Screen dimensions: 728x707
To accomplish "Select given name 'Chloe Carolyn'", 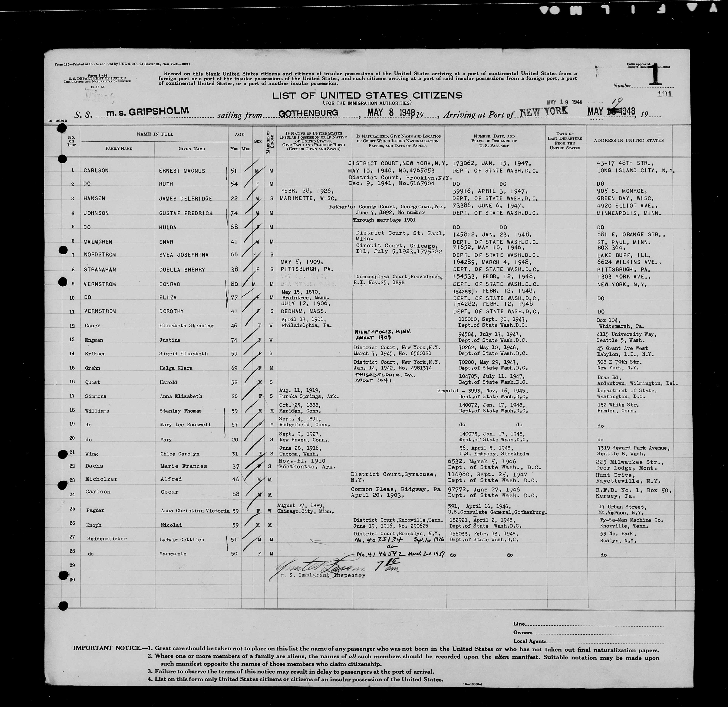I will 180,454.
